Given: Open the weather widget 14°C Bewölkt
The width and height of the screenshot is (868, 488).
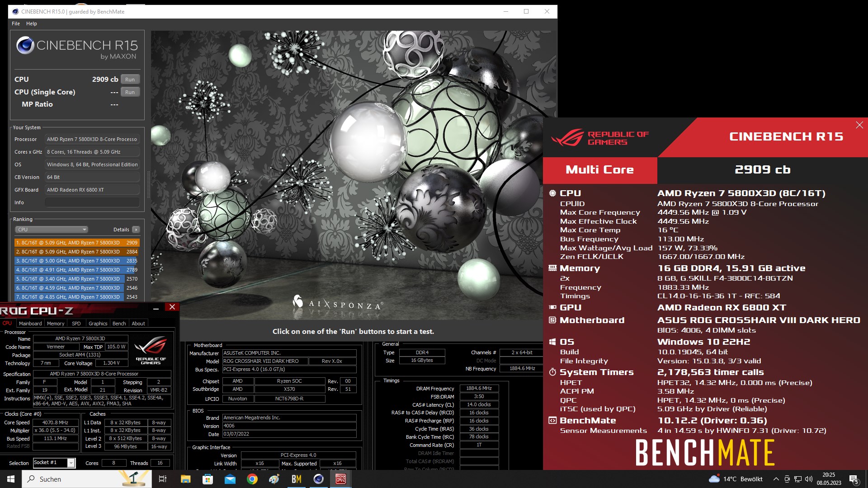Looking at the screenshot, I should tap(736, 479).
